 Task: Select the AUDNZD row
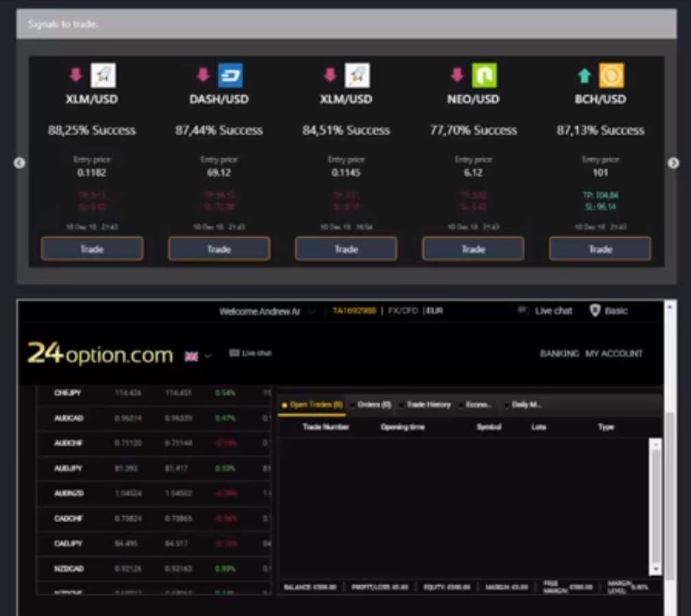coord(154,493)
